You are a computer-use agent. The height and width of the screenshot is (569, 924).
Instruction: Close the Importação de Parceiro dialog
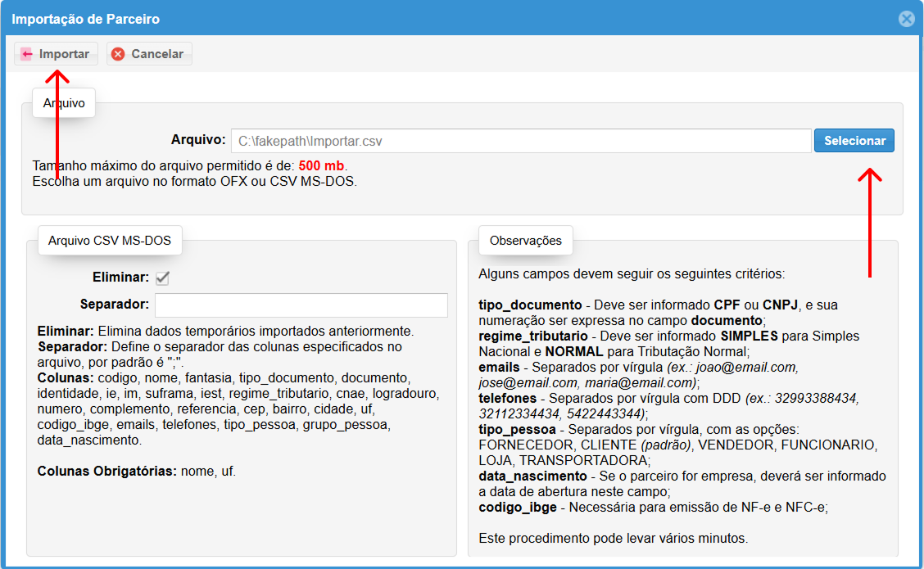906,19
